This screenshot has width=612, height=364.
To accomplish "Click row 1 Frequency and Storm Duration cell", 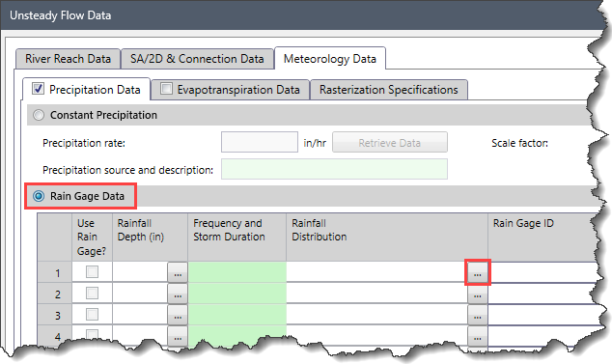I will [x=236, y=272].
